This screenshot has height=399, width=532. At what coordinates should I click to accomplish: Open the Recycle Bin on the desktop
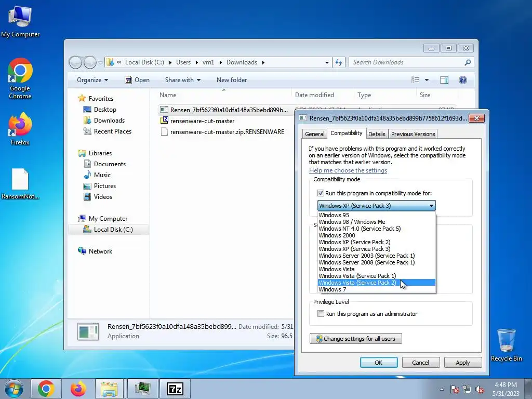[x=506, y=345]
